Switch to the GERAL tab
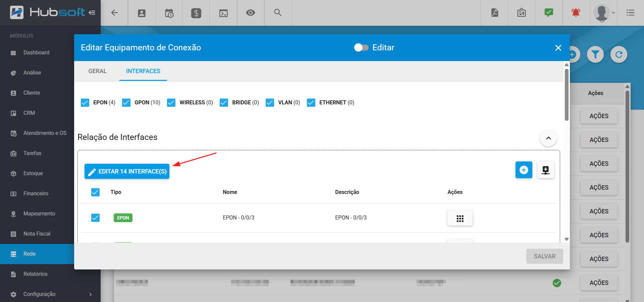 click(97, 71)
